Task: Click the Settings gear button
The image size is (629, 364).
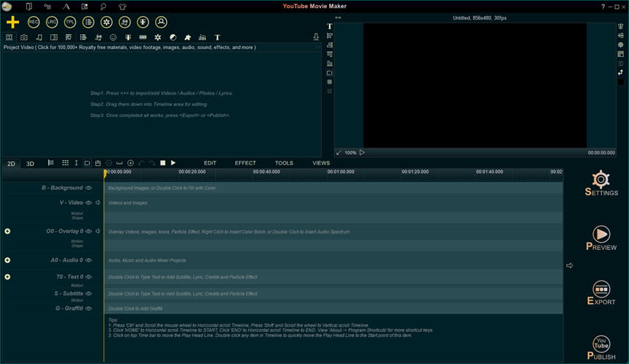Action: pyautogui.click(x=601, y=183)
